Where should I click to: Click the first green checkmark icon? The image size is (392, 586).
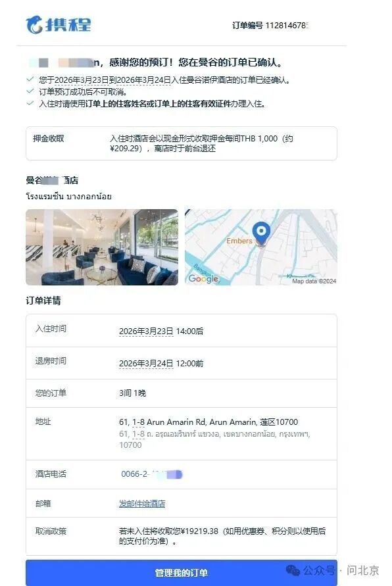click(x=30, y=79)
